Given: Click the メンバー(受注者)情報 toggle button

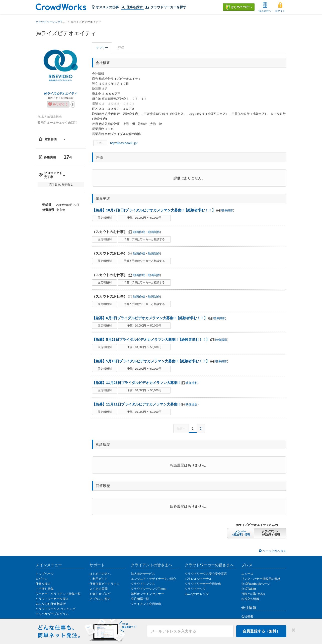Looking at the screenshot, I should (x=240, y=533).
